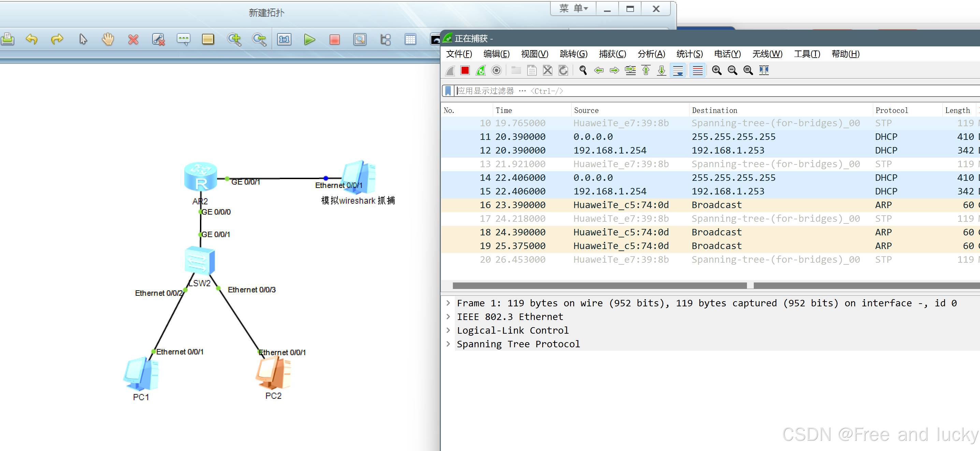Click the eNSP start devices green play icon
The image size is (980, 451).
point(310,40)
